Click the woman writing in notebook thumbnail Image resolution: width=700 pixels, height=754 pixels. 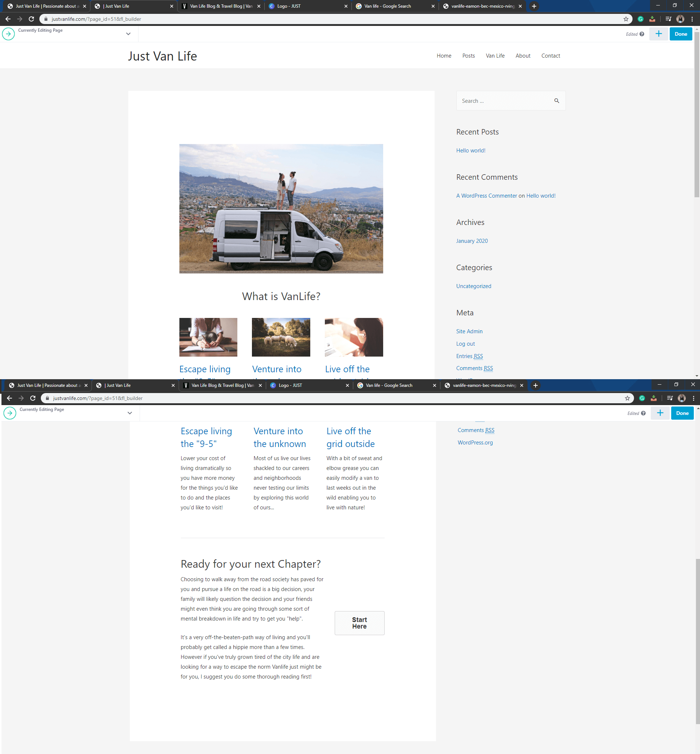208,337
